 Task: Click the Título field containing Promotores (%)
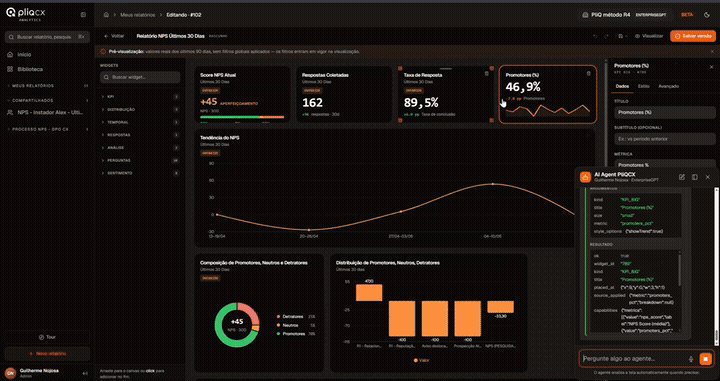click(x=665, y=112)
